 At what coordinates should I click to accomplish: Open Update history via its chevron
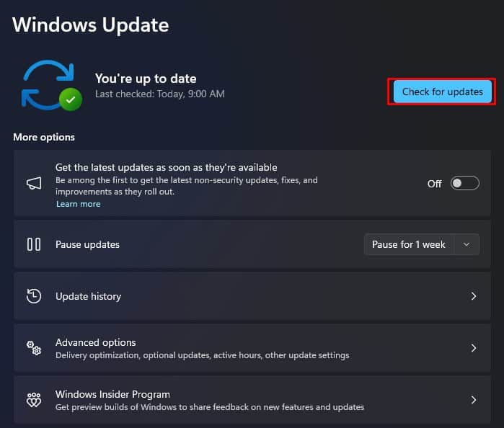(x=474, y=296)
